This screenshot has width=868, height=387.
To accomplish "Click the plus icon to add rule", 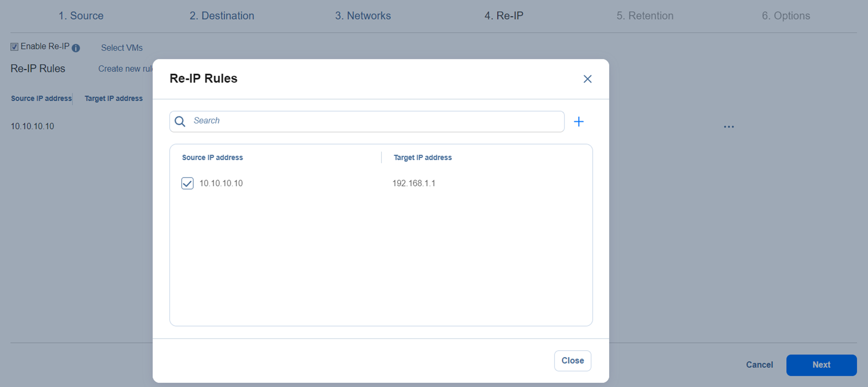I will click(579, 122).
